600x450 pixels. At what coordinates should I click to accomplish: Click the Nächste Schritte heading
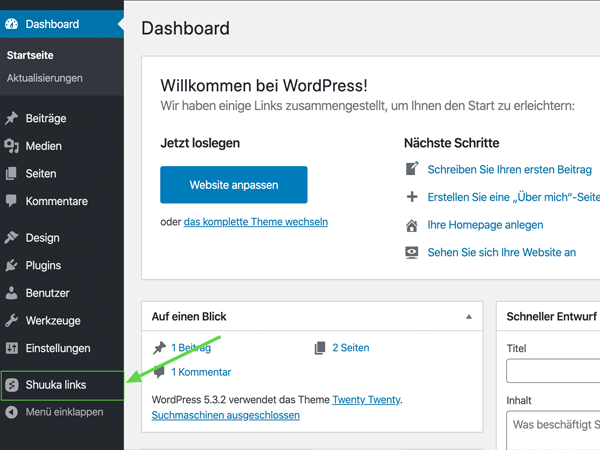[x=452, y=143]
